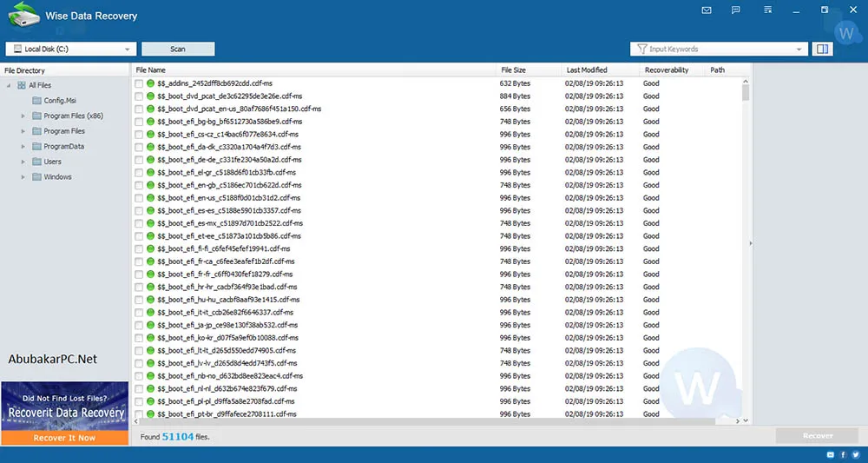Screen dimensions: 868x463
Task: Click green status dot of $$_addins_2452dff8cb692cdd.cdf-ms
Action: coord(150,83)
